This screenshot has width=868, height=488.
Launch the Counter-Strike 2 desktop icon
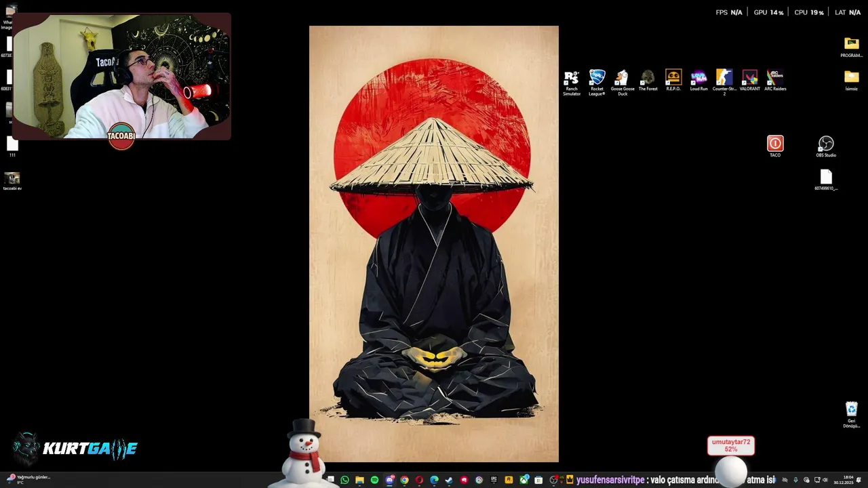(x=724, y=82)
